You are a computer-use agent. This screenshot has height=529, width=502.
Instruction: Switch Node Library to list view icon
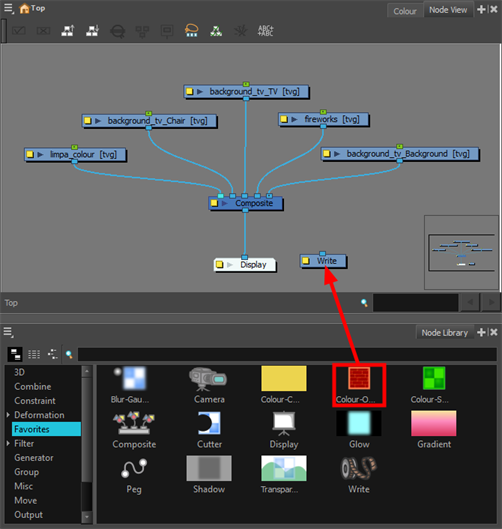(x=34, y=354)
